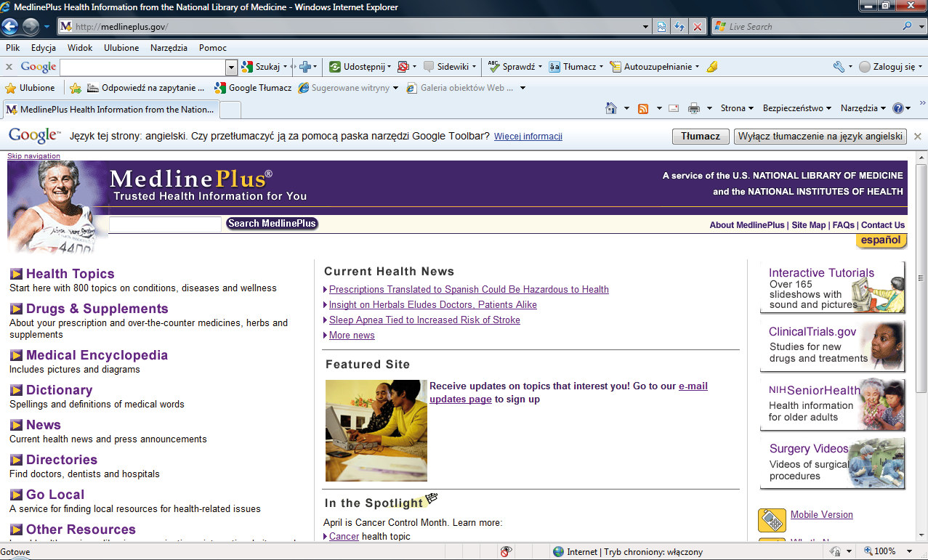Open the More news link
Screen dimensions: 928x560
[352, 335]
